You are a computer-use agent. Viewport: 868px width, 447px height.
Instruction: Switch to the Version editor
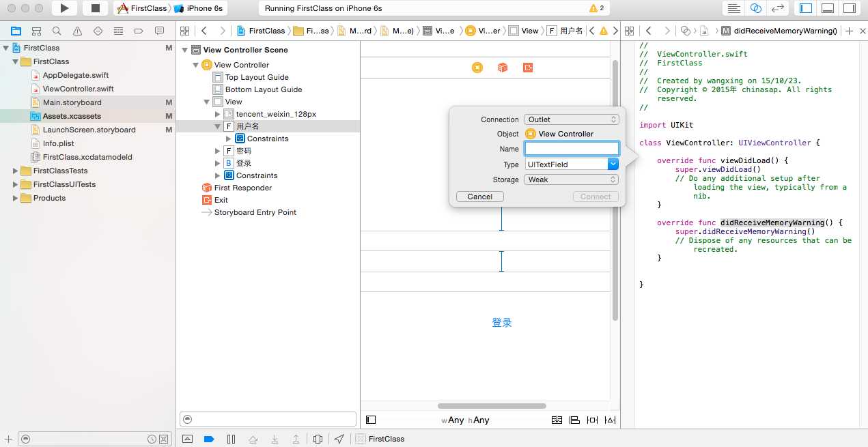tap(777, 8)
